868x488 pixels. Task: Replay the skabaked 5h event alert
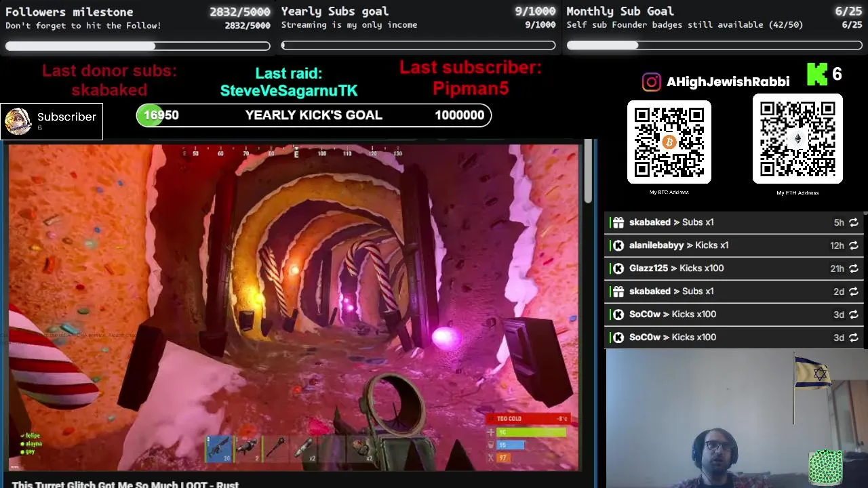[x=854, y=222]
